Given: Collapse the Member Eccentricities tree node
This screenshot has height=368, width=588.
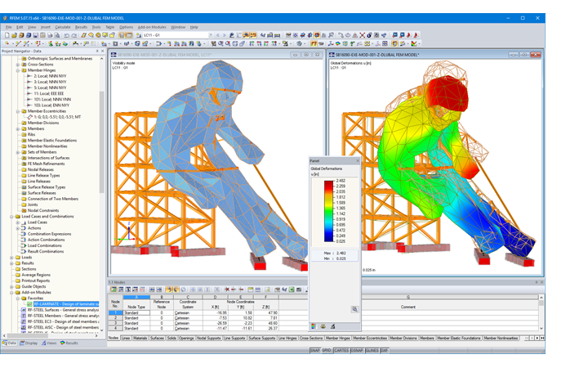Looking at the screenshot, I should [18, 111].
